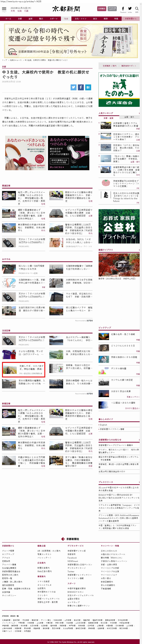The image size is (142, 644).
Task: Expand 人気ランキング section arrow
Action: (139, 113)
